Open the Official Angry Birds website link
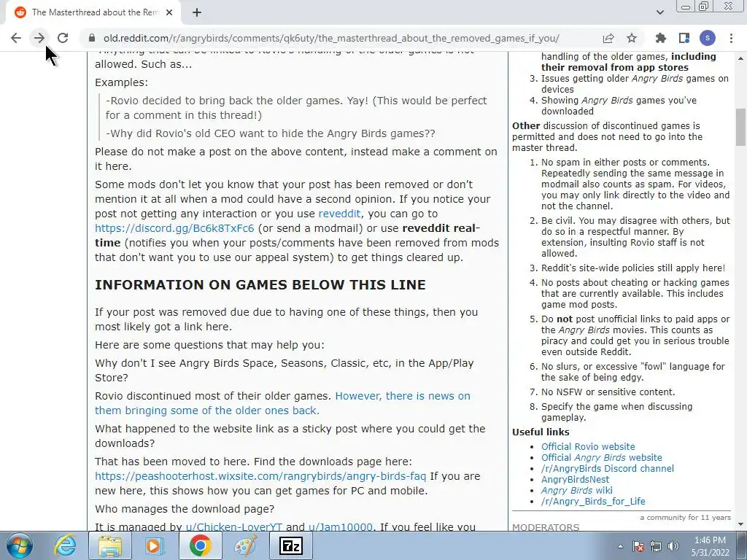This screenshot has height=560, width=747. [601, 458]
